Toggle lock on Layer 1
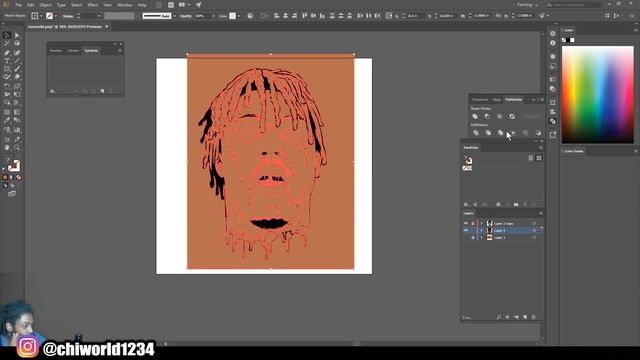The height and width of the screenshot is (360, 640). pyautogui.click(x=473, y=238)
